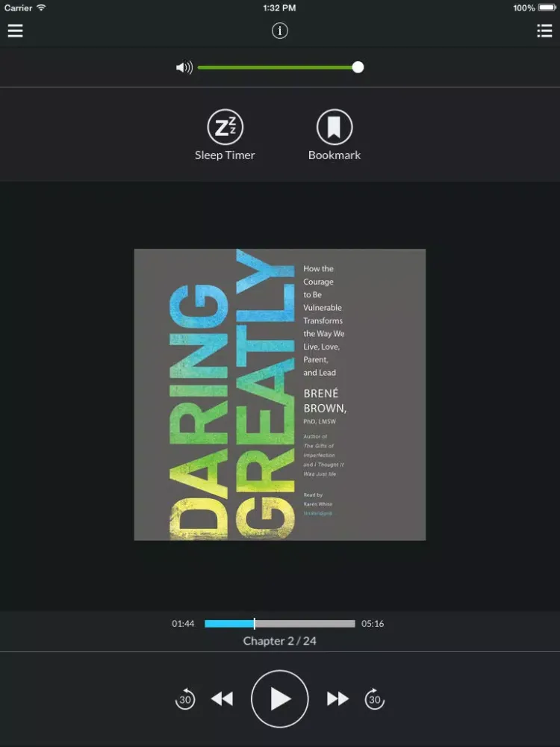Click the elapsed time 01:44
This screenshot has width=560, height=747.
183,624
